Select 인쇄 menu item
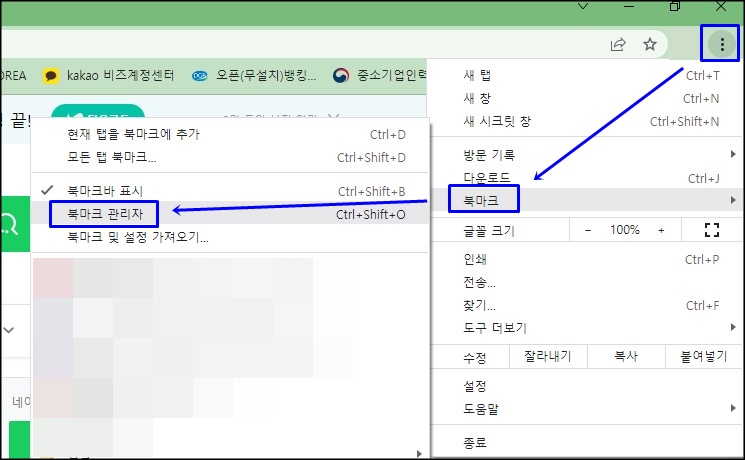Viewport: 745px width, 460px height. coord(587,259)
